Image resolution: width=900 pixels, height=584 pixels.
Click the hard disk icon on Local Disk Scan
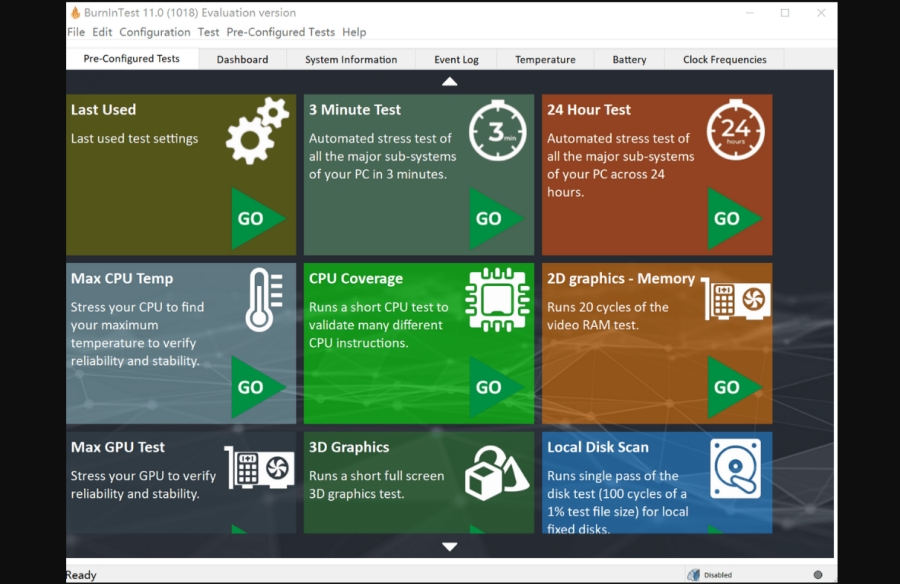tap(735, 469)
